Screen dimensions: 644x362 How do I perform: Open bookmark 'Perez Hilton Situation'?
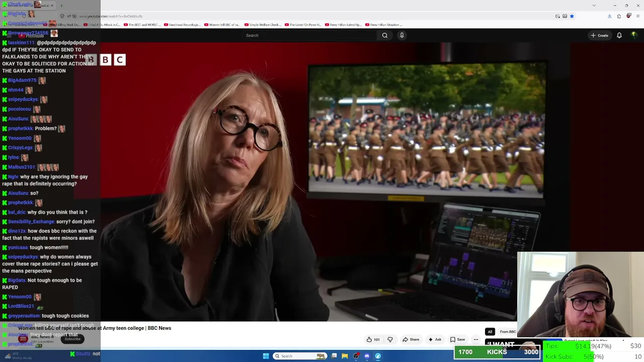click(x=383, y=25)
